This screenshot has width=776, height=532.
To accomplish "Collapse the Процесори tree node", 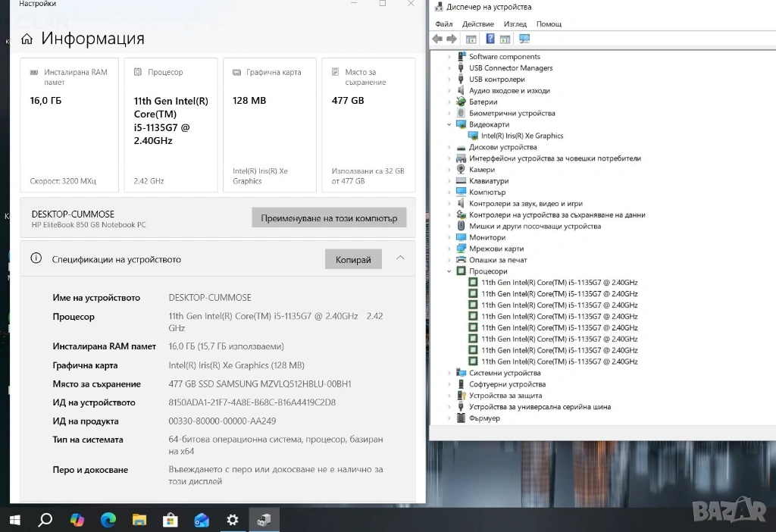I will (x=449, y=271).
